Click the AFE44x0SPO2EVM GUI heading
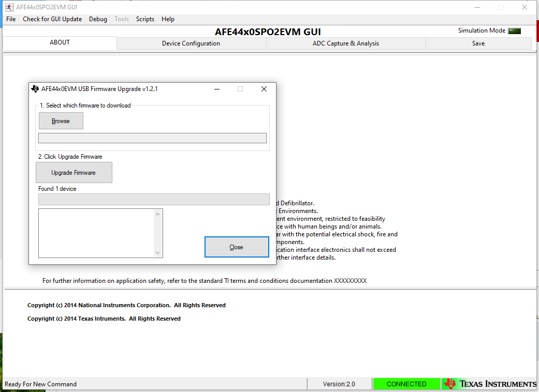Screen dimensions: 539x392 pyautogui.click(x=268, y=32)
